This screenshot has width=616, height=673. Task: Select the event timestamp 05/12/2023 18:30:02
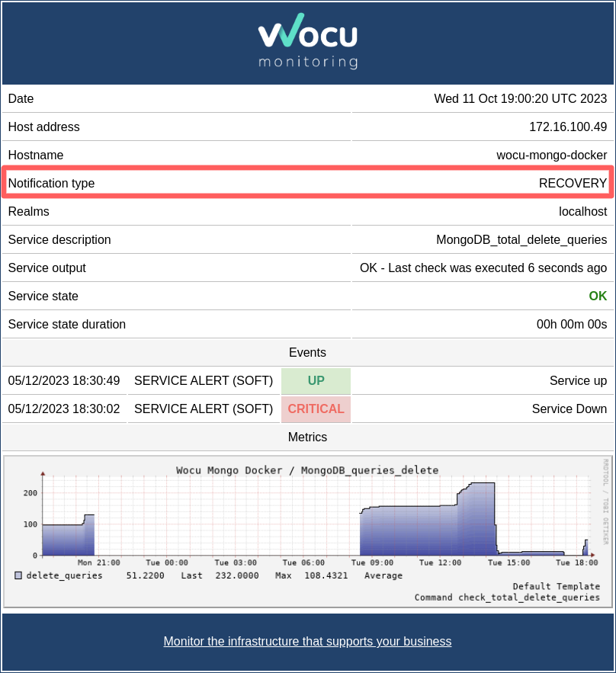[x=64, y=409]
